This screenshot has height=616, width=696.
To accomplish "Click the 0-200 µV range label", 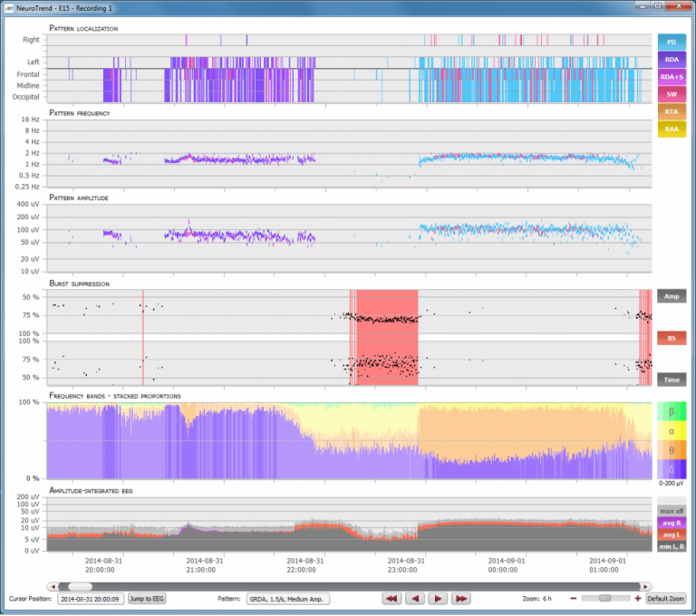I will click(672, 484).
